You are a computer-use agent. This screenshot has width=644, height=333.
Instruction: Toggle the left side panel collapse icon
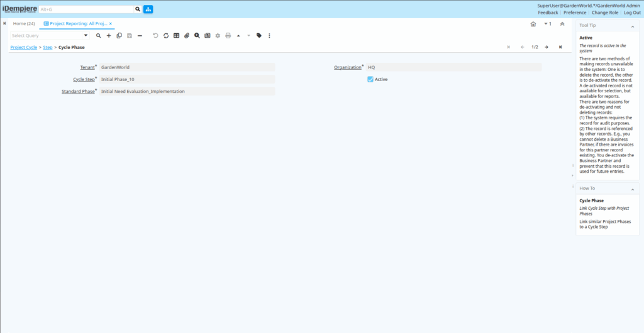tap(4, 23)
